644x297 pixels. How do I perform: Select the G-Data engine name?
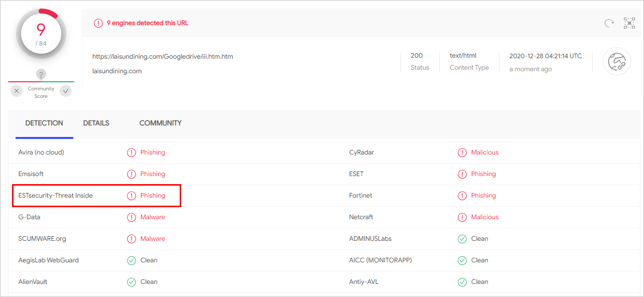coord(30,217)
